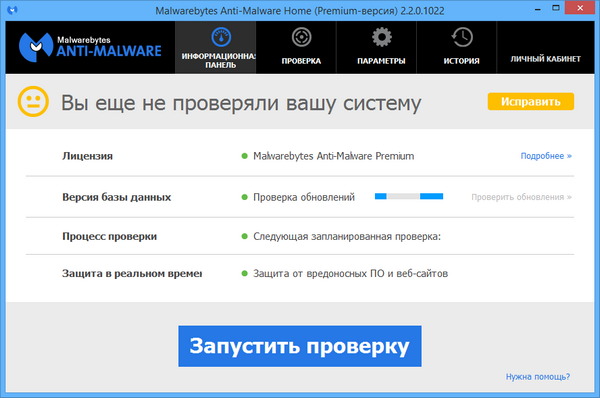Click the green dot beside the scheduled scan
Image resolution: width=600 pixels, height=398 pixels.
[x=245, y=236]
